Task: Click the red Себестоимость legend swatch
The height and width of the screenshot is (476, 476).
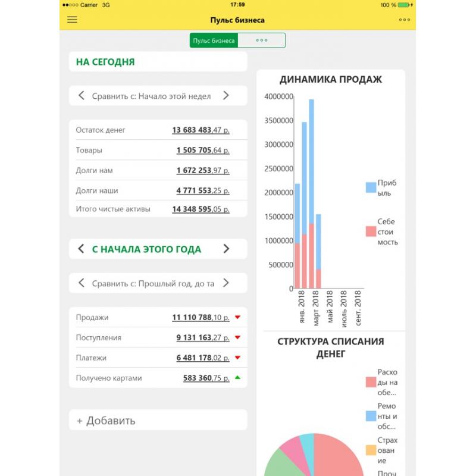Action: pyautogui.click(x=371, y=231)
